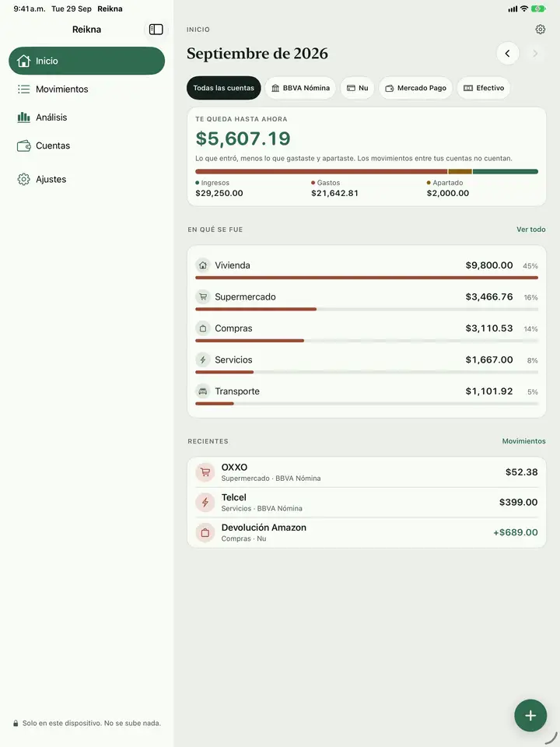Click the Transporte car category icon
Screen dimensions: 560x747
point(203,391)
